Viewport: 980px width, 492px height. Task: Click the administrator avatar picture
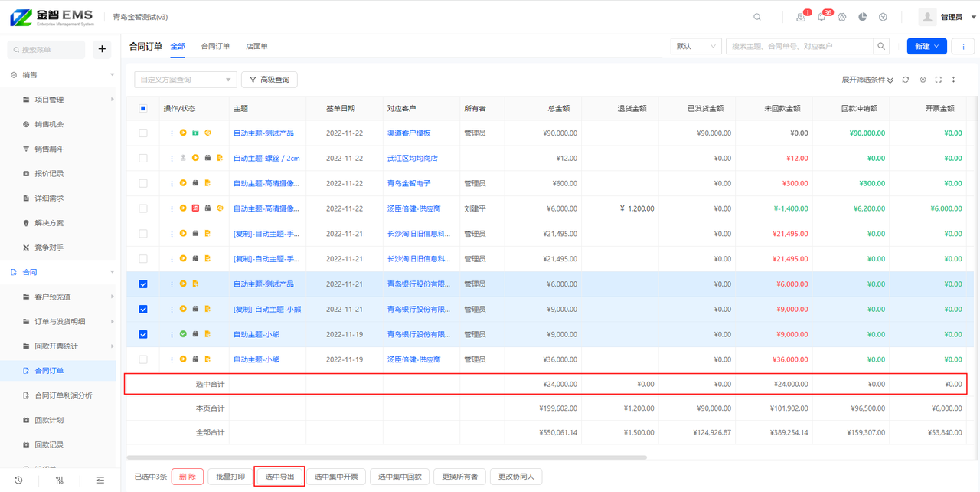point(927,17)
